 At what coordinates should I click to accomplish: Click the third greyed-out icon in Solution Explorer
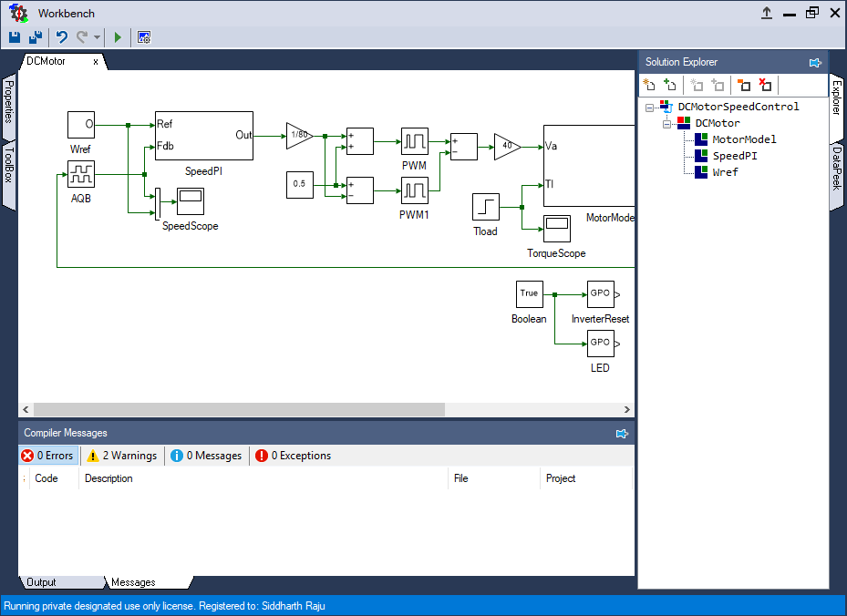point(697,85)
